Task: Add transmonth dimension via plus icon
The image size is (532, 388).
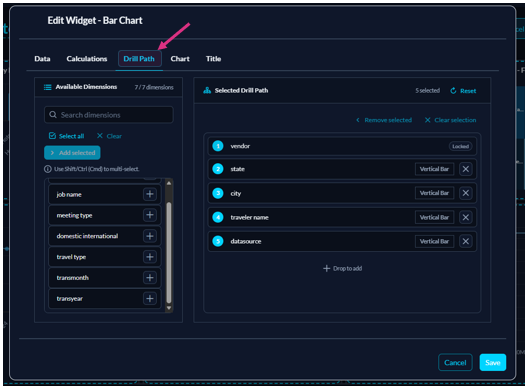Action: 150,278
